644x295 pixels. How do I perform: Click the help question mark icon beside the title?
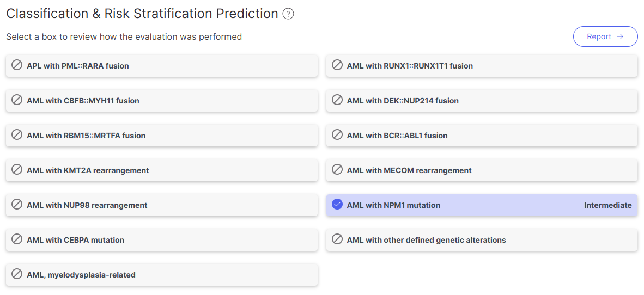289,14
